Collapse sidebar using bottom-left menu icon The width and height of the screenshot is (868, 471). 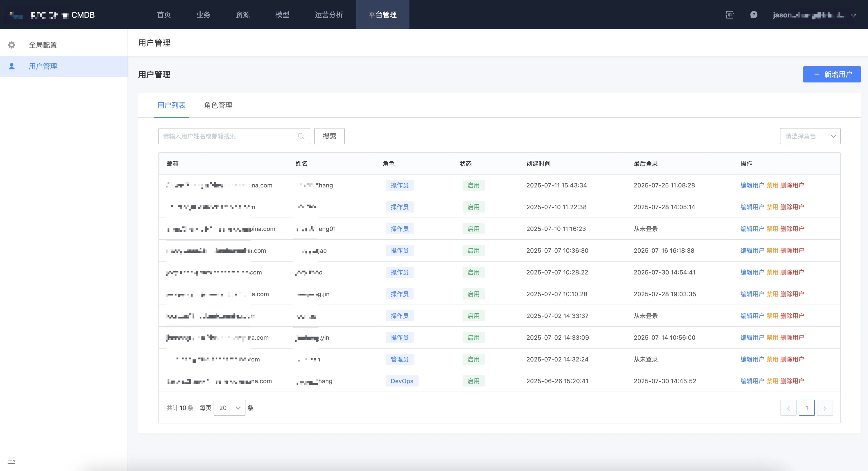tap(11, 461)
